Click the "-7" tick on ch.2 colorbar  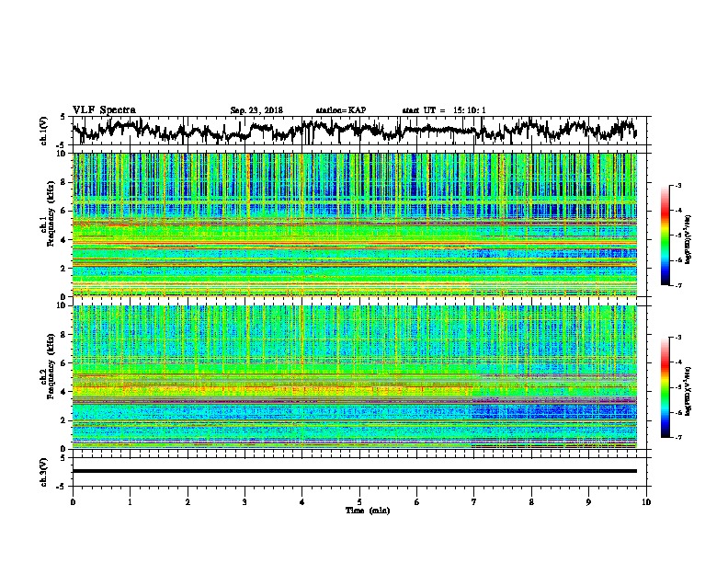coord(677,438)
